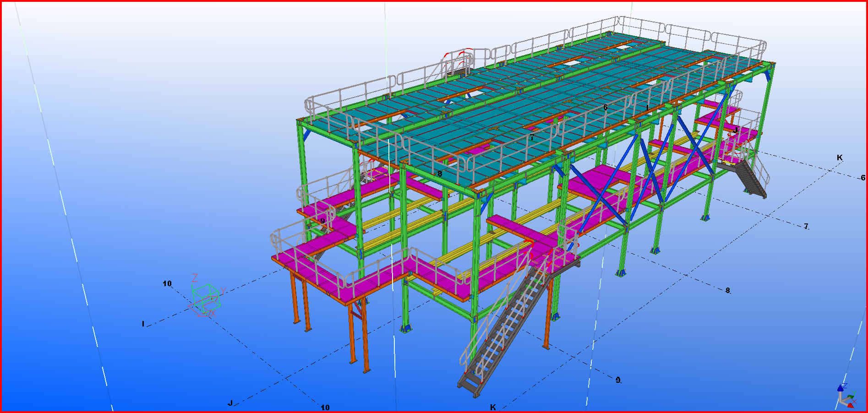This screenshot has height=413, width=868.
Task: Click the XYZ view axis triad icon
Action: 846,397
